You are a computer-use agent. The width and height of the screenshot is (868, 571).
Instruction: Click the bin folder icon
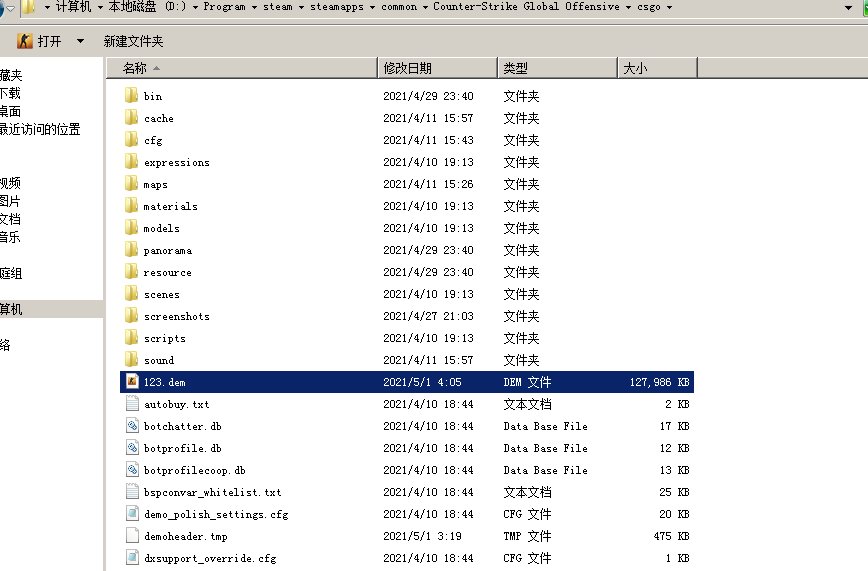click(131, 95)
